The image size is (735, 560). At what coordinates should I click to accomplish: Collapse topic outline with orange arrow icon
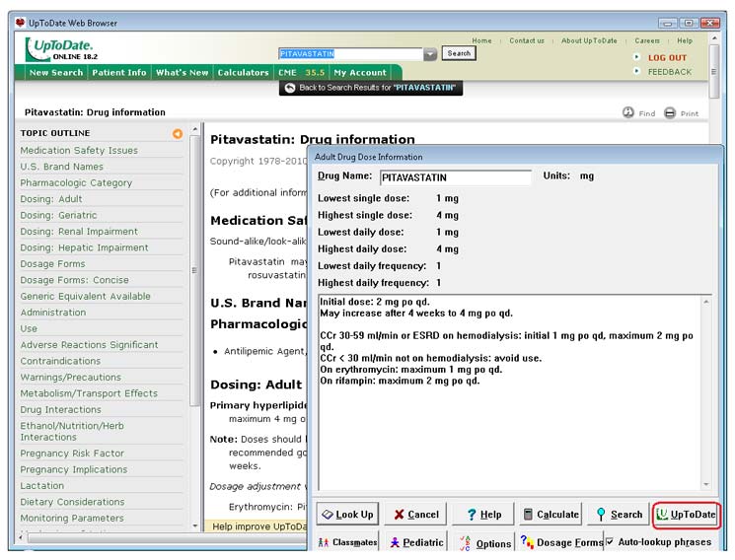tap(178, 133)
